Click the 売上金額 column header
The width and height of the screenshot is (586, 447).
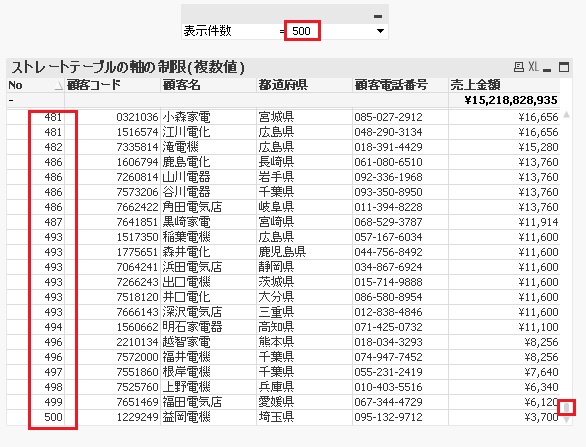pyautogui.click(x=475, y=85)
